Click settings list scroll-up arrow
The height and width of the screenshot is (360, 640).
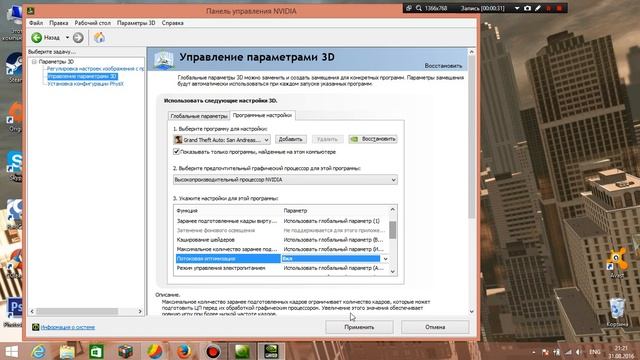[392, 210]
